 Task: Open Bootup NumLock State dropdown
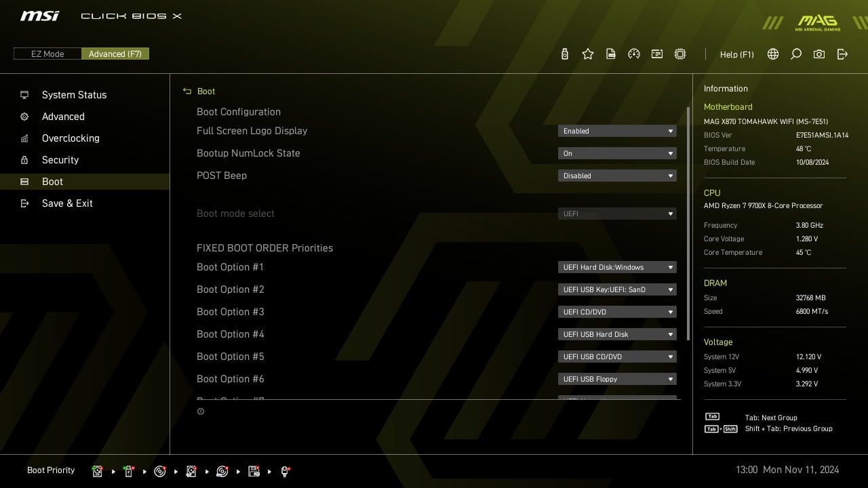tap(617, 153)
